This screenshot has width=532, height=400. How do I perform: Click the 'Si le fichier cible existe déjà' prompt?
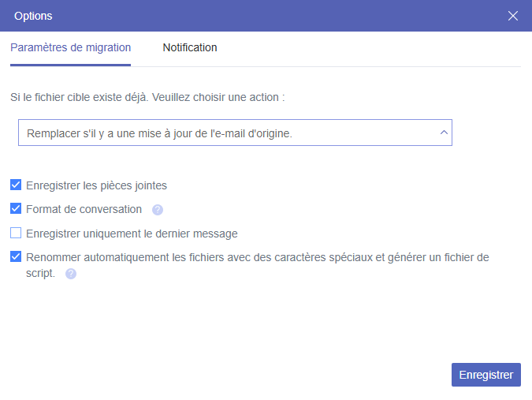coord(77,97)
